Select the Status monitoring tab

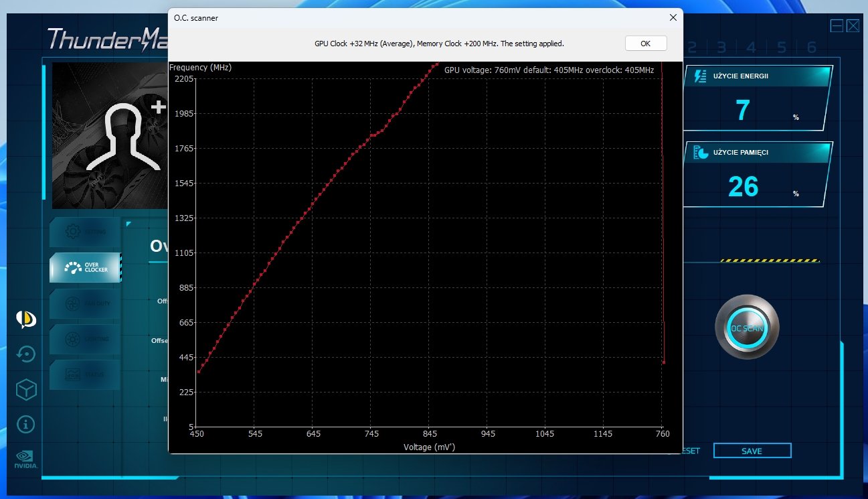pos(86,374)
